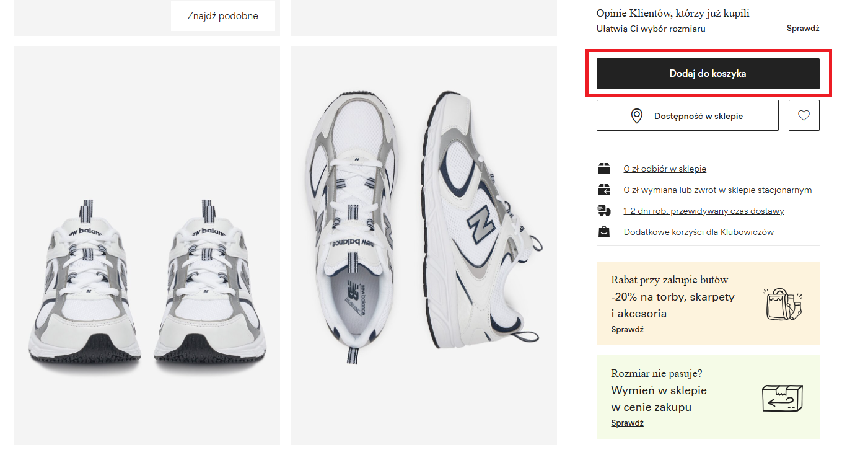
Task: Open Sprawdź link next to customer opinions
Action: tap(803, 29)
